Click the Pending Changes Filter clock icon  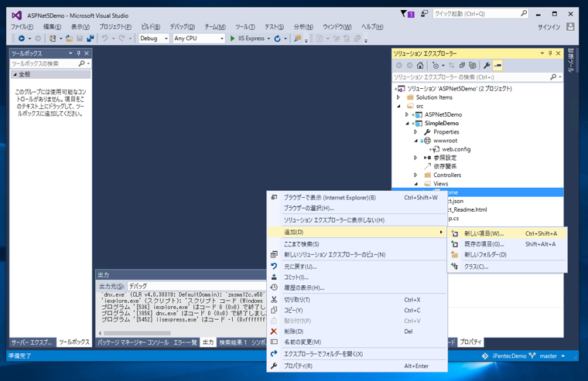point(436,65)
